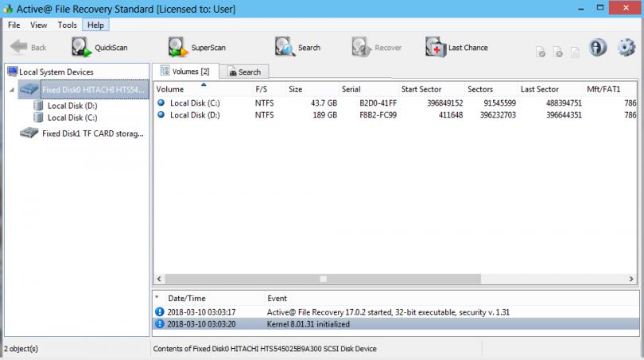Switch to the Search tab
Image resolution: width=644 pixels, height=360 pixels.
243,72
